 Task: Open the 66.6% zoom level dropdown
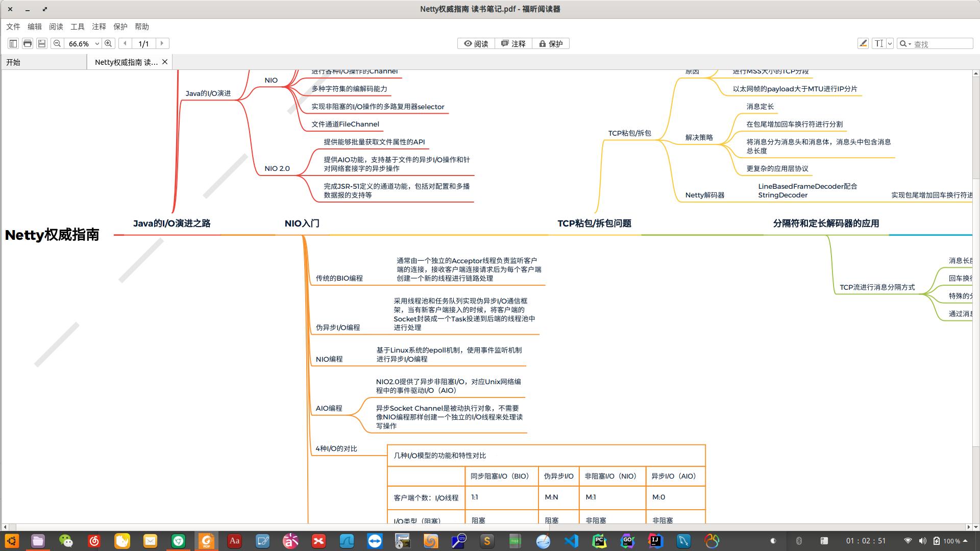97,44
